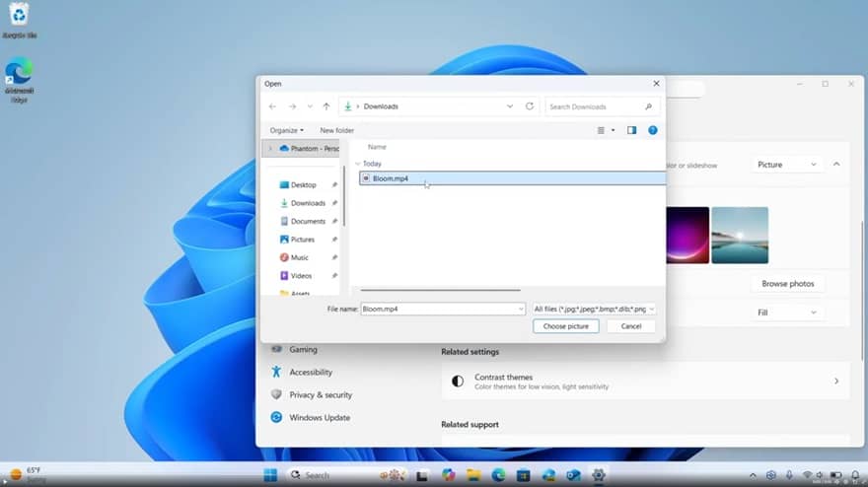Unpin Music using its pin icon
The image size is (868, 487).
pyautogui.click(x=334, y=257)
